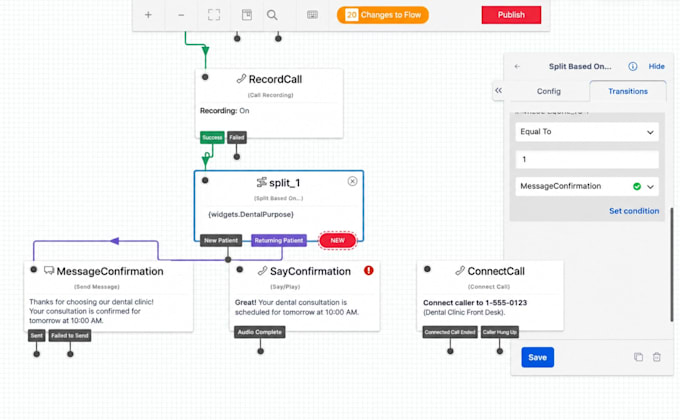Hide the configuration panel
The width and height of the screenshot is (680, 420).
coord(657,66)
